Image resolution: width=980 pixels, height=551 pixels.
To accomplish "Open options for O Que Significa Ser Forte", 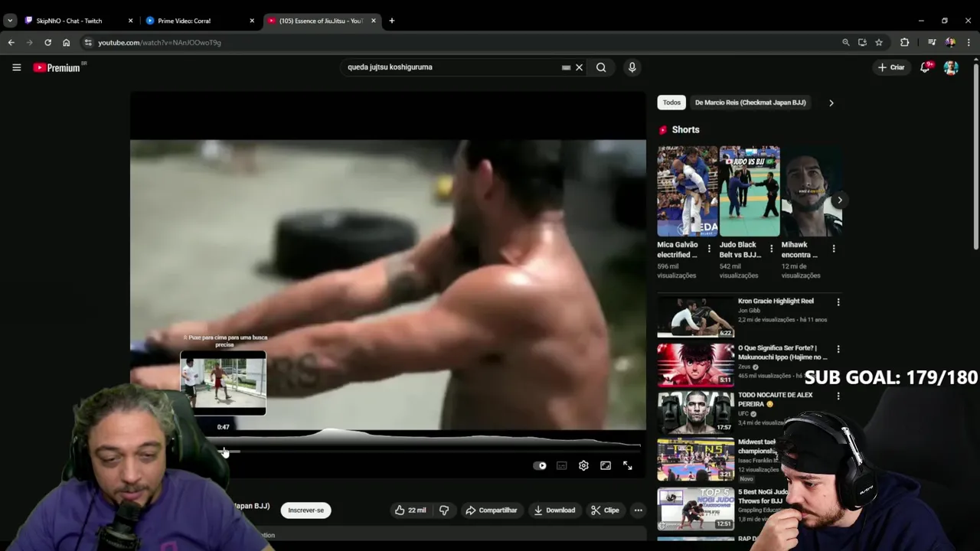I will point(838,349).
